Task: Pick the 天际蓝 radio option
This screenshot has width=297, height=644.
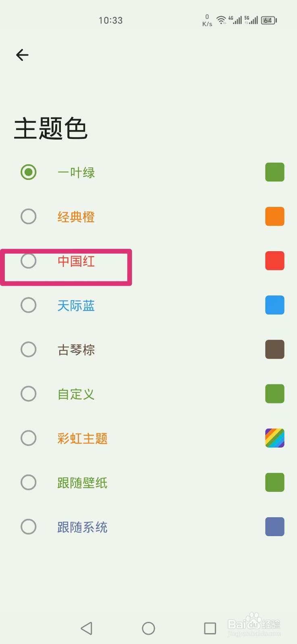Action: point(29,305)
